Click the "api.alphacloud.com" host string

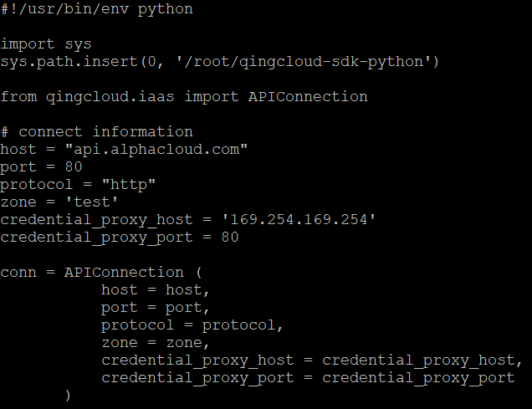(x=156, y=150)
